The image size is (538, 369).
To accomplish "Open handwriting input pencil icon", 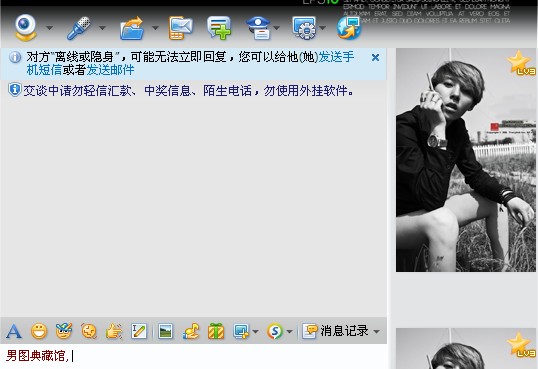I will tap(139, 331).
